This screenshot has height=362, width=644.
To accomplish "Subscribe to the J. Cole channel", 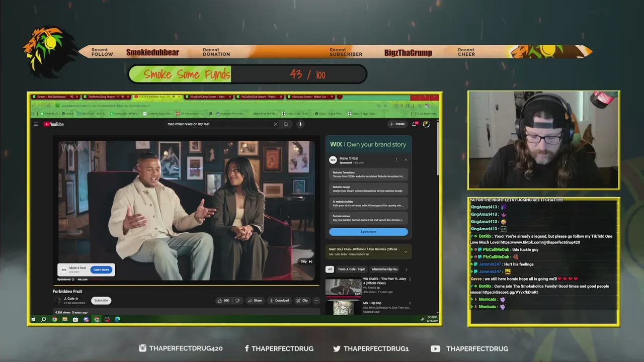I will tap(101, 300).
